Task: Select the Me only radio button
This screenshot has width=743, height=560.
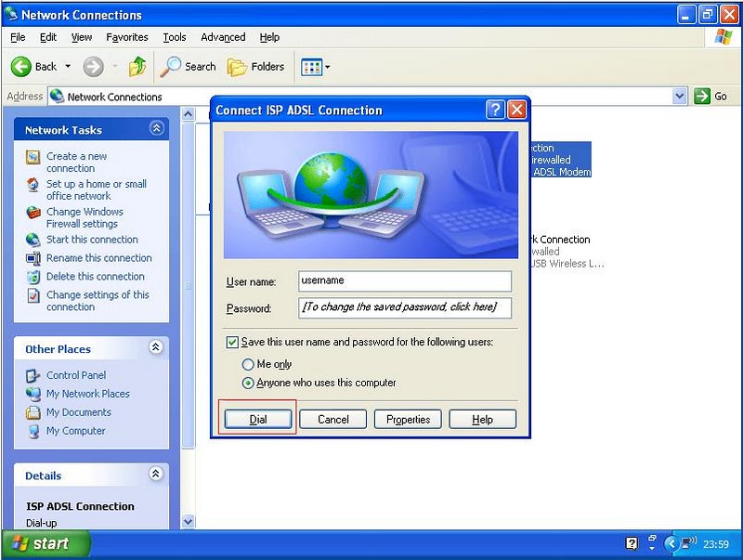Action: [248, 365]
